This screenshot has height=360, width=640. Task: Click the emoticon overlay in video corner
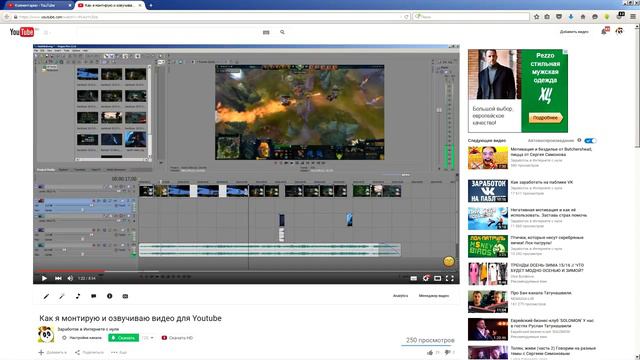pyautogui.click(x=449, y=261)
